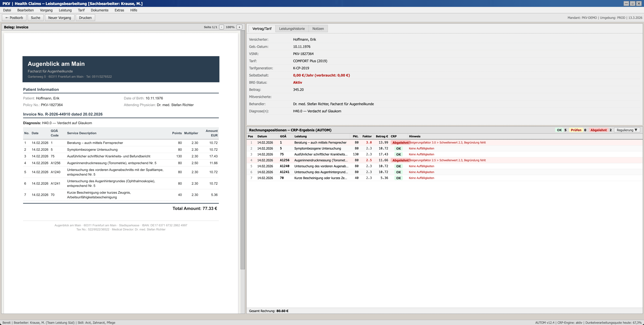Open the Suche function
644x325 pixels.
coord(36,18)
